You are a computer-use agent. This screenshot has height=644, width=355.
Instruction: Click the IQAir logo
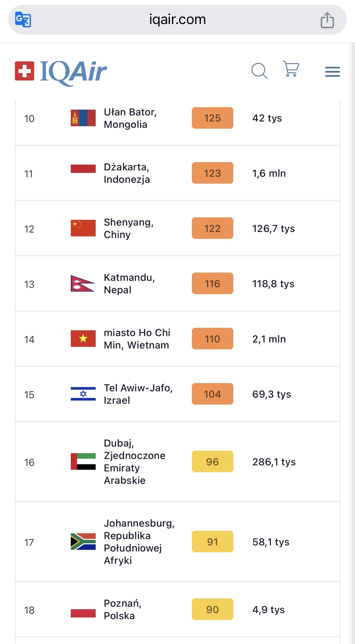coord(61,72)
